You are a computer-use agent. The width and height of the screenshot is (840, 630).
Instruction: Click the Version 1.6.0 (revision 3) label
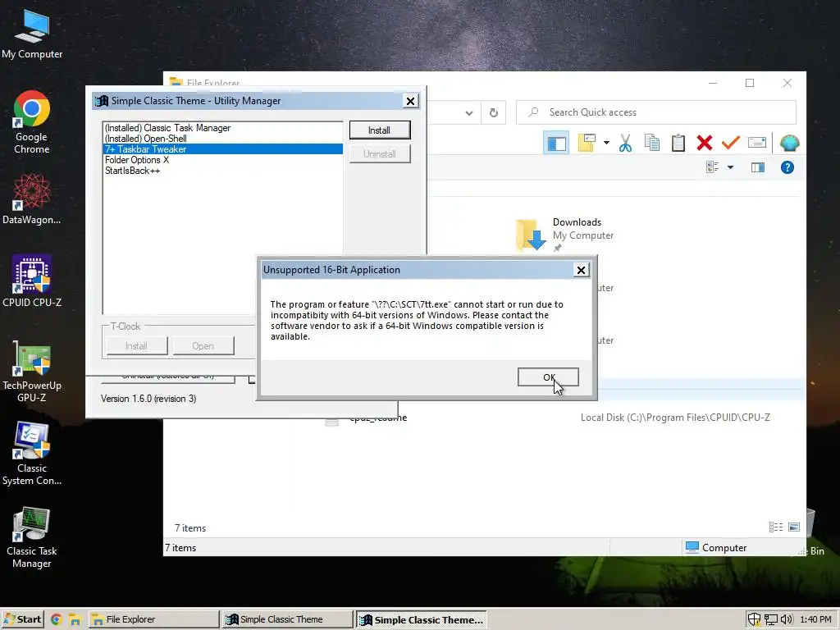coord(148,399)
